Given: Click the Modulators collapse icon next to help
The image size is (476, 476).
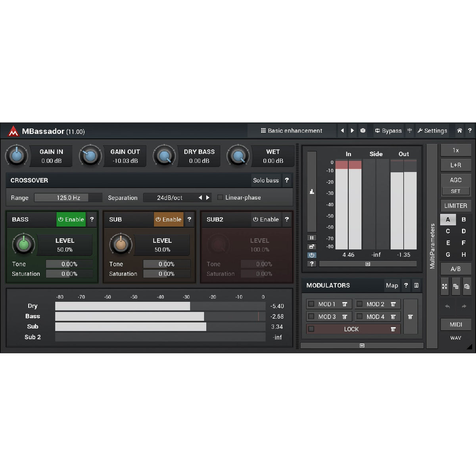Looking at the screenshot, I should (x=416, y=285).
